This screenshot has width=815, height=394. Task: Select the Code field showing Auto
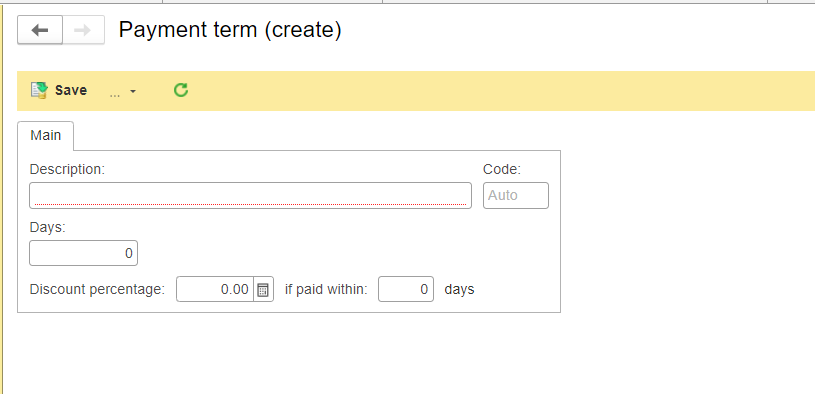[516, 195]
